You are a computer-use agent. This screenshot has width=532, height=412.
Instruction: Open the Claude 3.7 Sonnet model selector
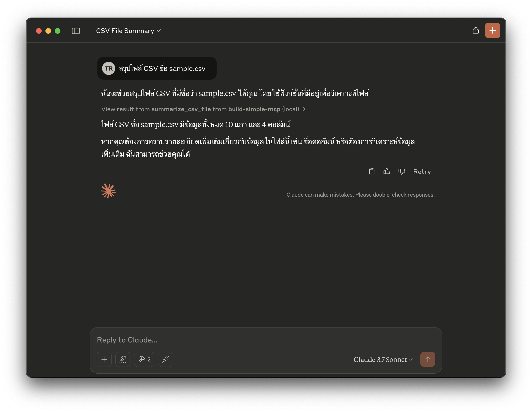[383, 359]
